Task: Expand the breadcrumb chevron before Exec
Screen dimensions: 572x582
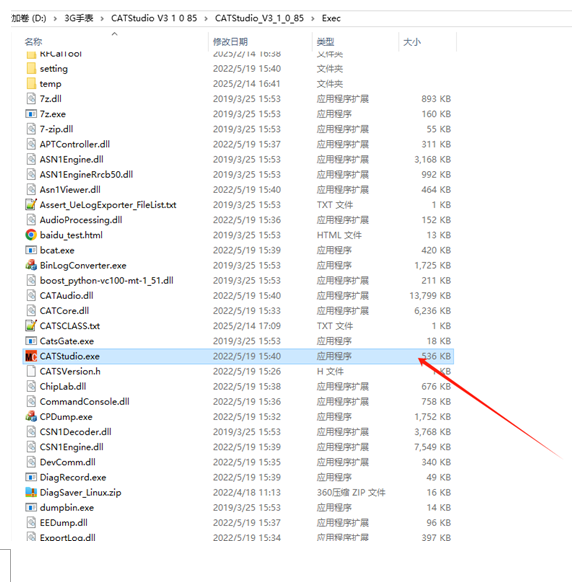Action: pos(313,19)
